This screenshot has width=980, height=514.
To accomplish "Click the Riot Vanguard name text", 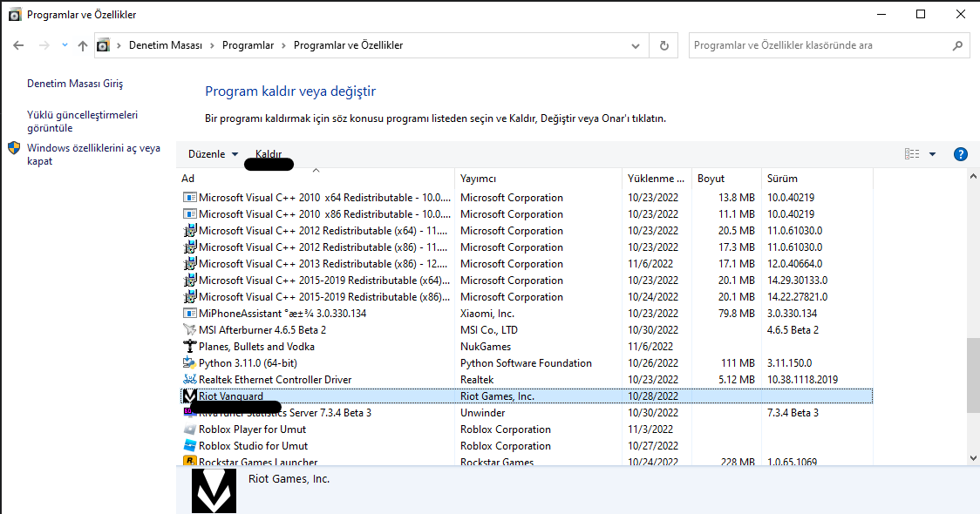I will (231, 396).
